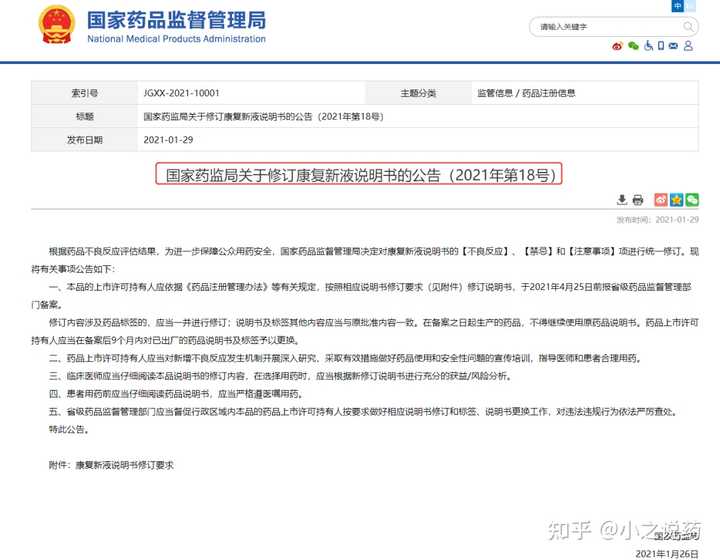Click the 标题 label cell
This screenshot has height=560, width=720.
pos(84,117)
